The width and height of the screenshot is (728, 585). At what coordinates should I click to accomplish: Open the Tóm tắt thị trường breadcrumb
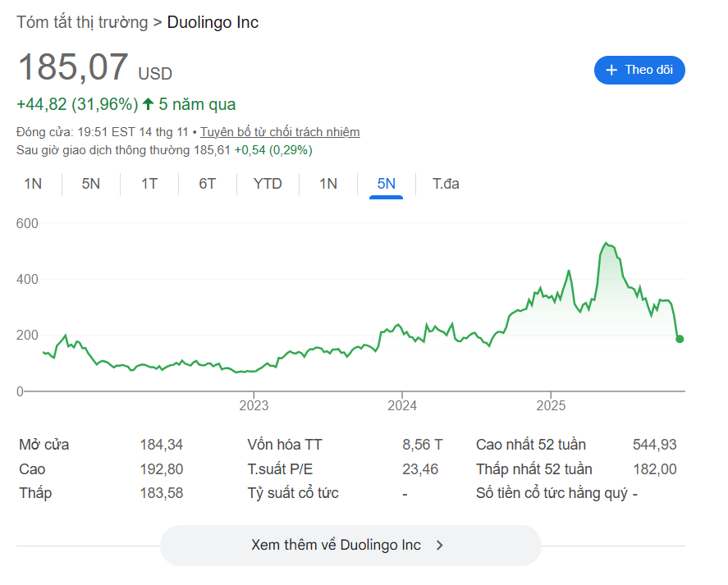coord(81,22)
